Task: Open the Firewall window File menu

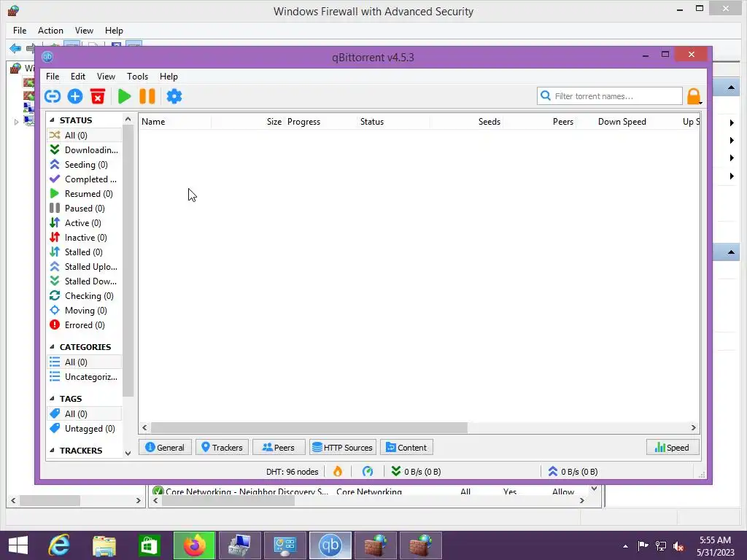Action: pos(20,31)
